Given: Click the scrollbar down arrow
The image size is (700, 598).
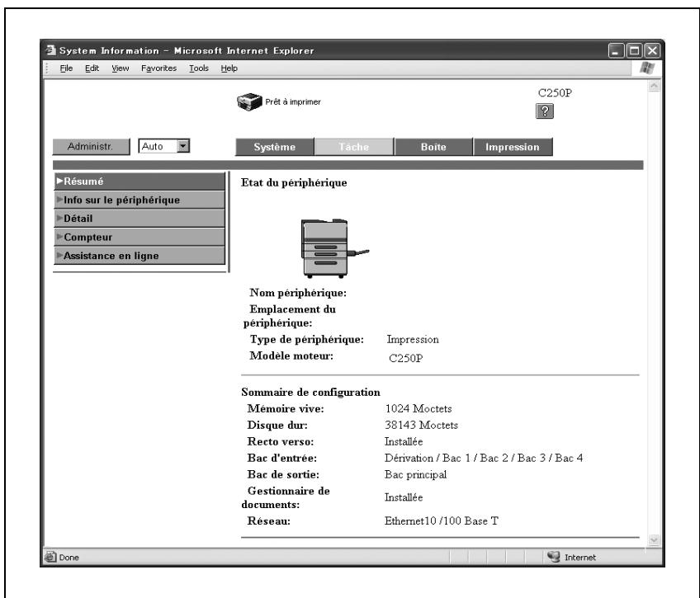Looking at the screenshot, I should pyautogui.click(x=654, y=540).
